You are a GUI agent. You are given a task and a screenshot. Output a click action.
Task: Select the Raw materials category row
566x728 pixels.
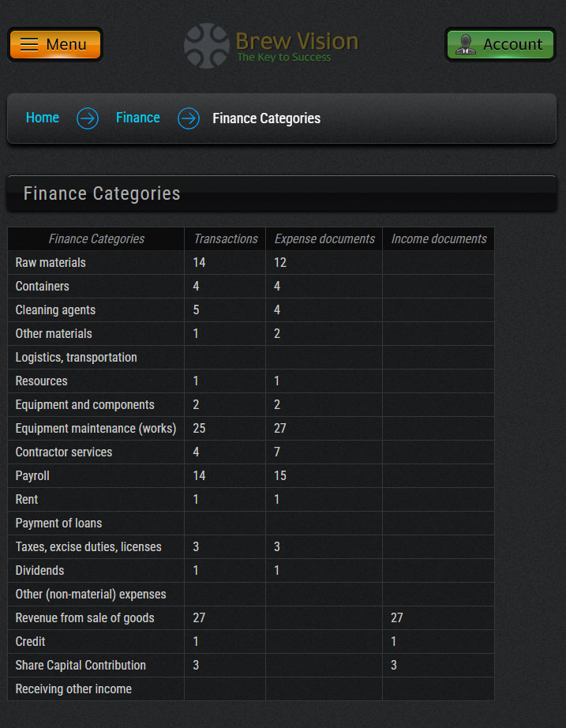tap(51, 262)
